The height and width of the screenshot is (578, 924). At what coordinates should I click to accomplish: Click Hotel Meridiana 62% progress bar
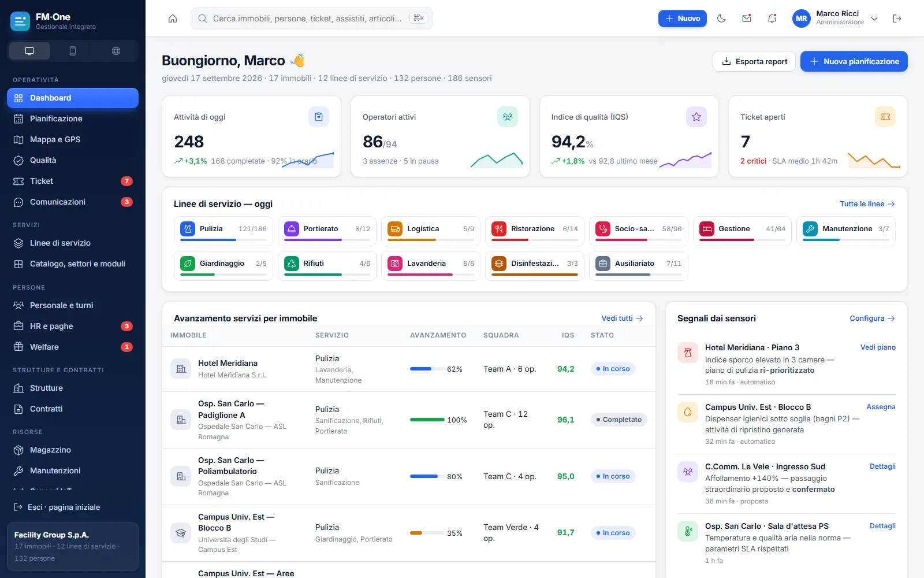click(427, 369)
